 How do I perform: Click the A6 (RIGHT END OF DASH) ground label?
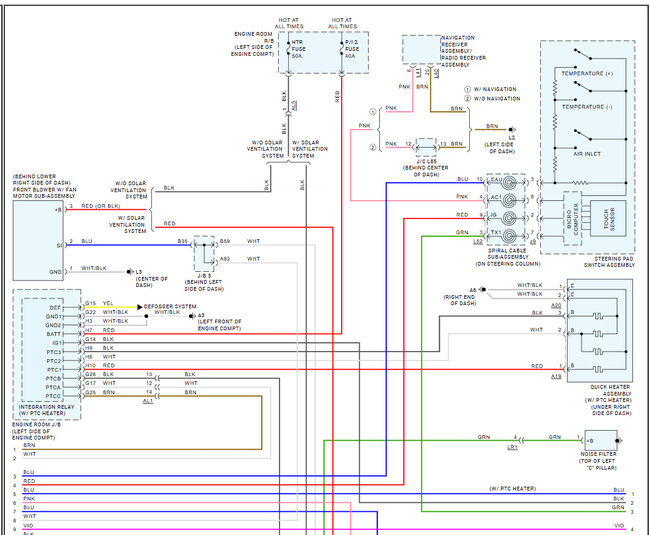[459, 297]
